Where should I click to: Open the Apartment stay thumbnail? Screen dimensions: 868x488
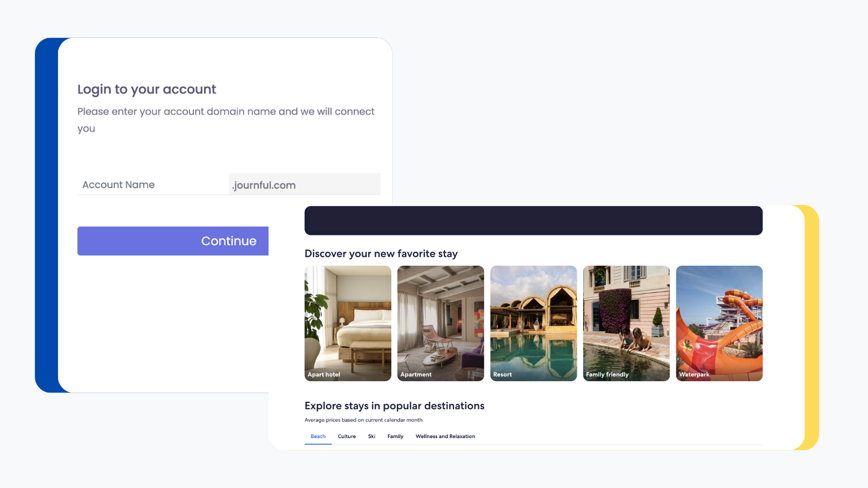pyautogui.click(x=441, y=323)
